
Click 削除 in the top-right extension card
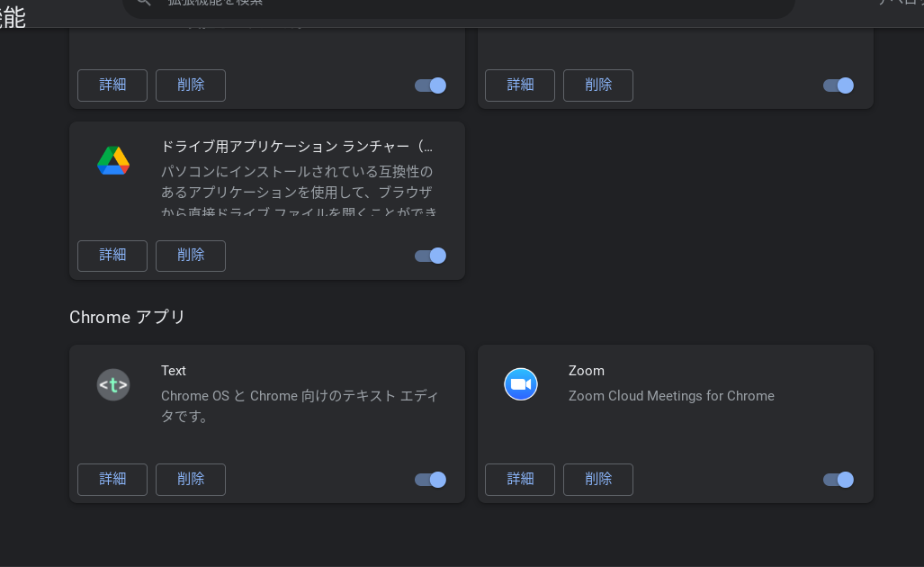(598, 85)
